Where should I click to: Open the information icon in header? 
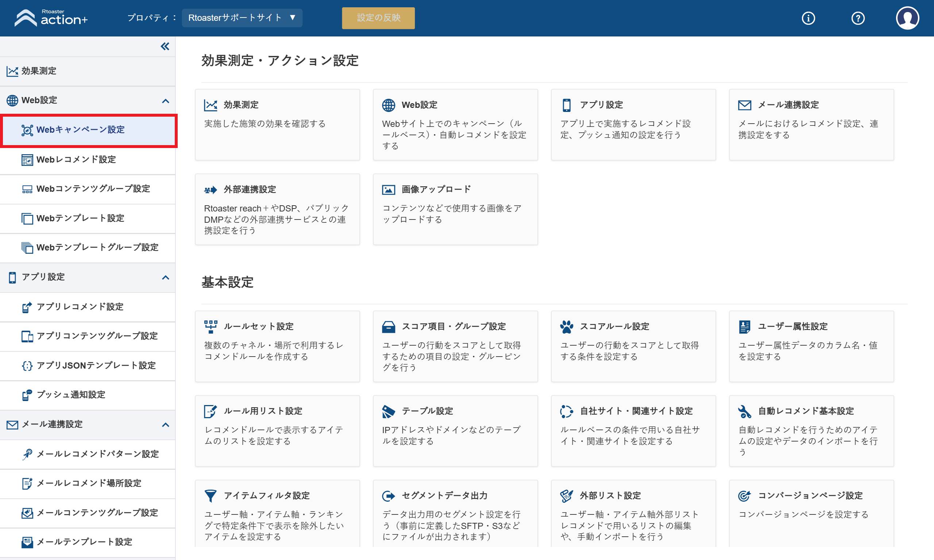pyautogui.click(x=808, y=18)
